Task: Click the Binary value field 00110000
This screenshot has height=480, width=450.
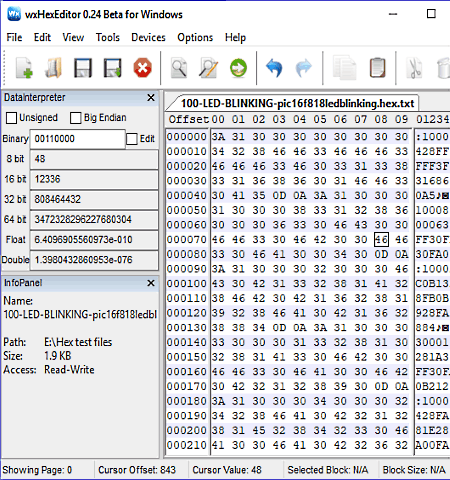Action: tap(78, 139)
